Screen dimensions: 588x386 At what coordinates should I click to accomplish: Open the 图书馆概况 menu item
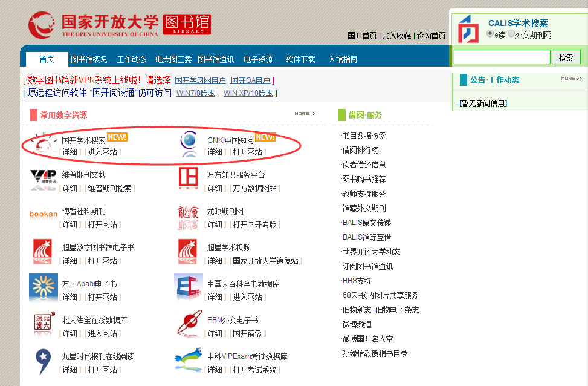coord(89,59)
